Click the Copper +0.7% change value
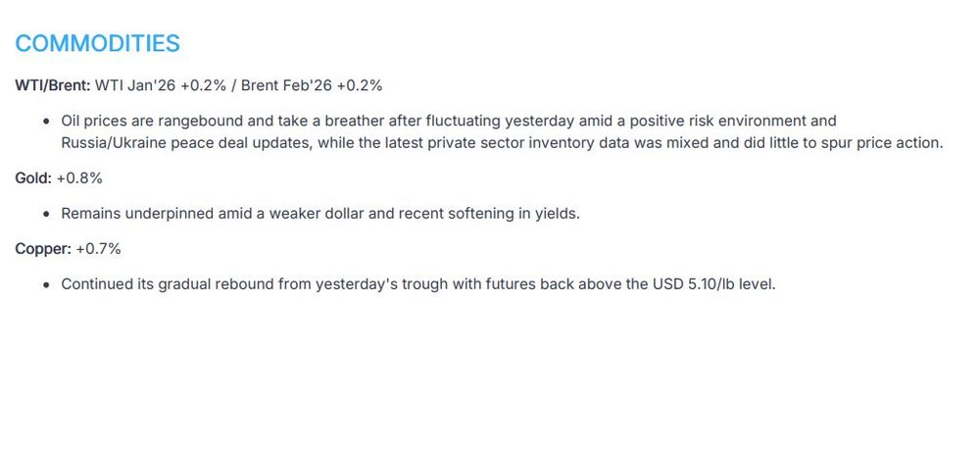Viewport: 980px width, 455px height. (x=98, y=249)
